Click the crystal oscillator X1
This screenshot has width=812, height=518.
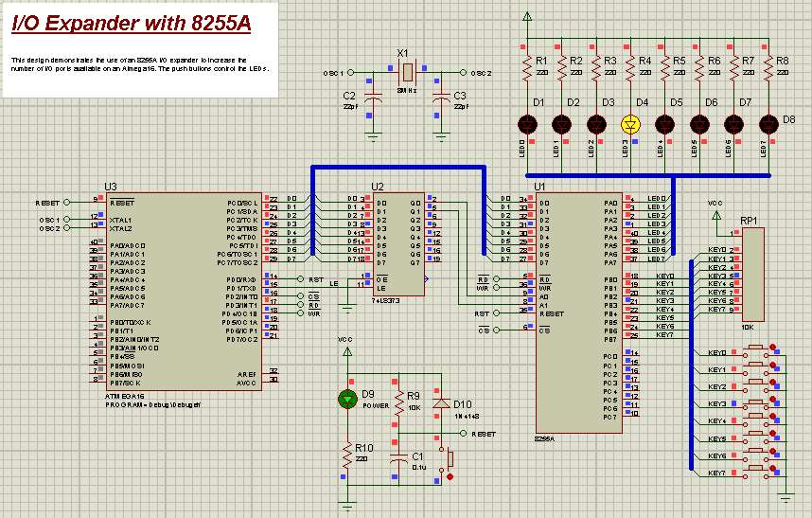[407, 73]
